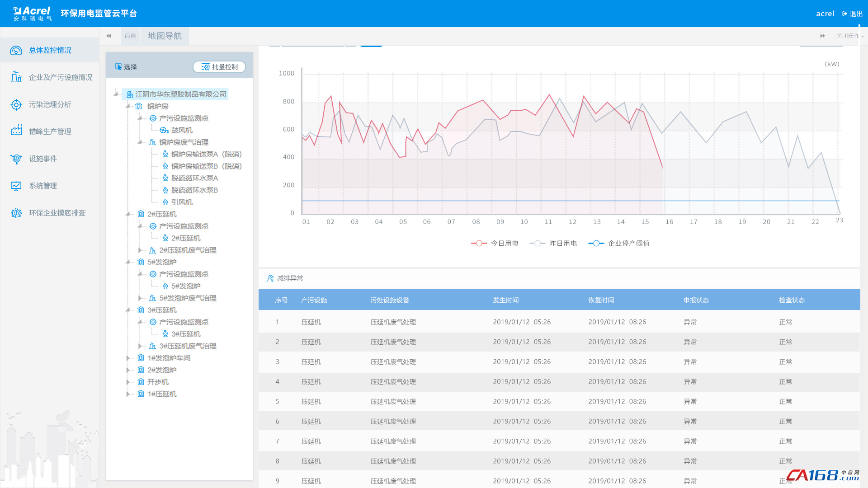Toggle 企业停产阈值 legend series
This screenshot has height=488, width=868.
[x=619, y=243]
